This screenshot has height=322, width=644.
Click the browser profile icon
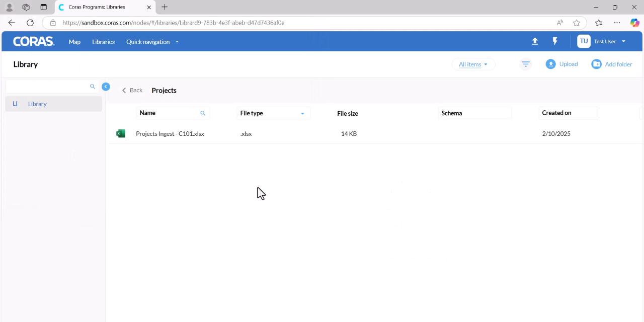tap(9, 7)
